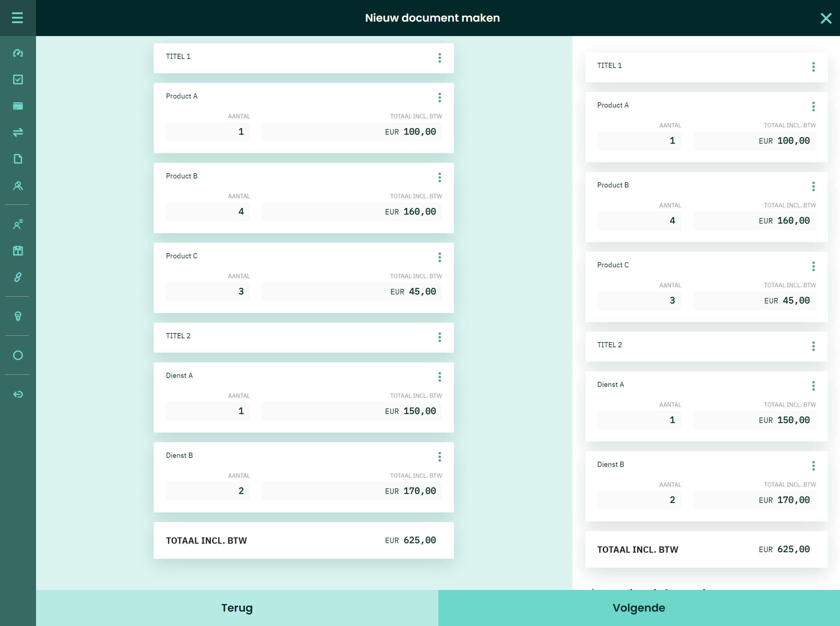Edit Aantal field of right panel Dienst A

click(x=639, y=420)
